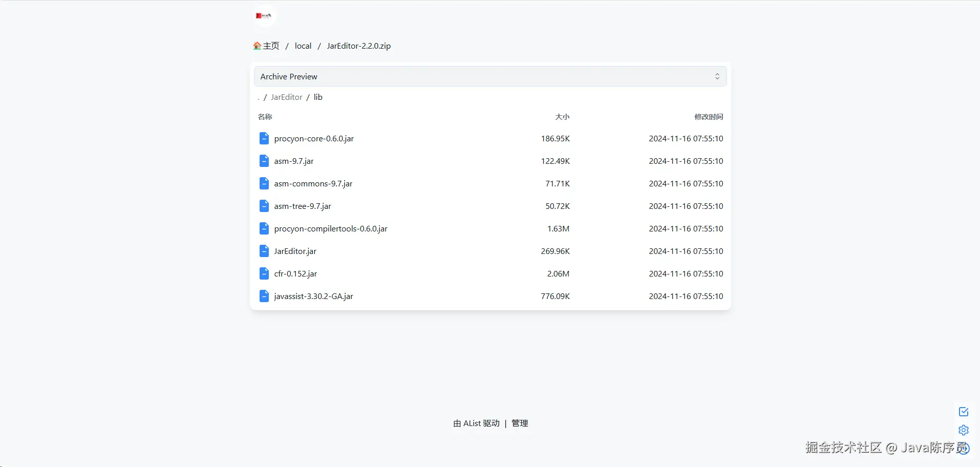The image size is (980, 467).
Task: Click file icon of procyon-core-0.6.0.jar
Action: pos(264,138)
